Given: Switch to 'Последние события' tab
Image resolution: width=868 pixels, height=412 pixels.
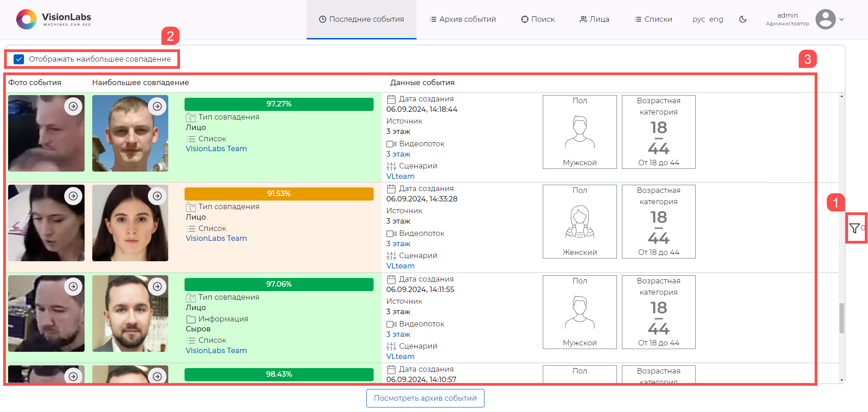Looking at the screenshot, I should tap(361, 19).
